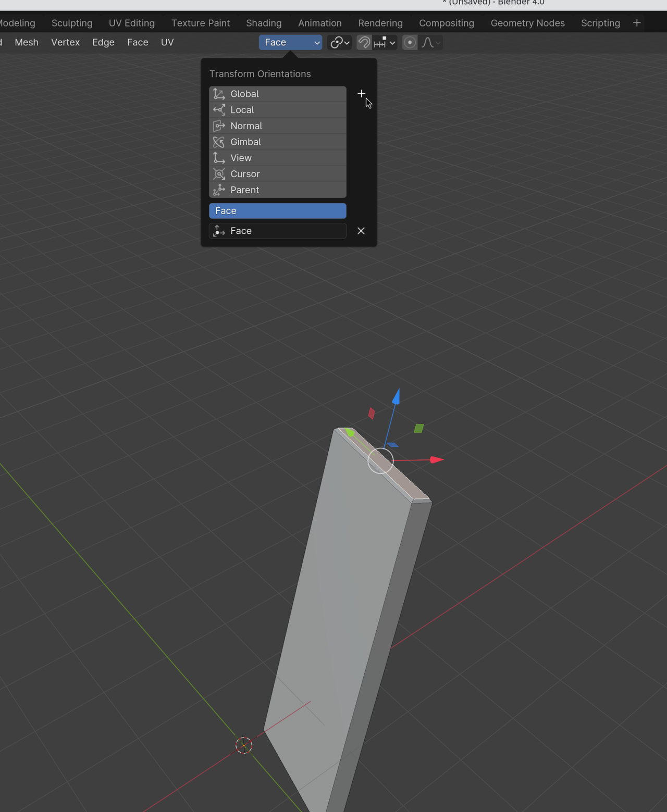The height and width of the screenshot is (812, 667).
Task: Switch to the Shading workspace tab
Action: coord(264,23)
